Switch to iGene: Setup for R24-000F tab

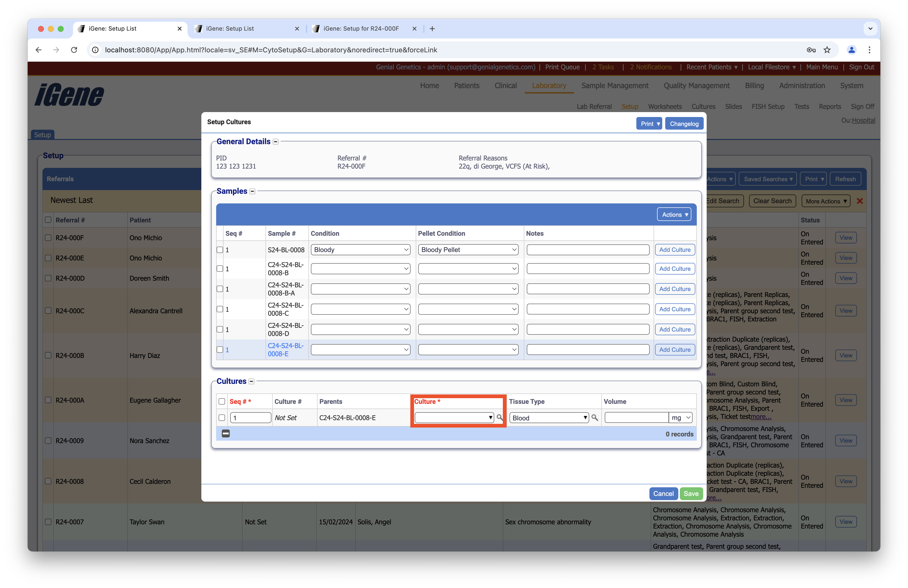click(360, 29)
